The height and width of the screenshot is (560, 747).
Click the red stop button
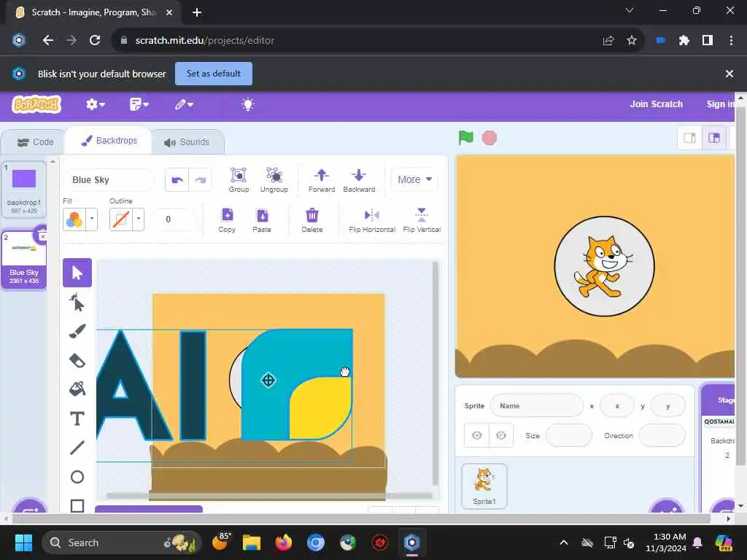coord(489,138)
